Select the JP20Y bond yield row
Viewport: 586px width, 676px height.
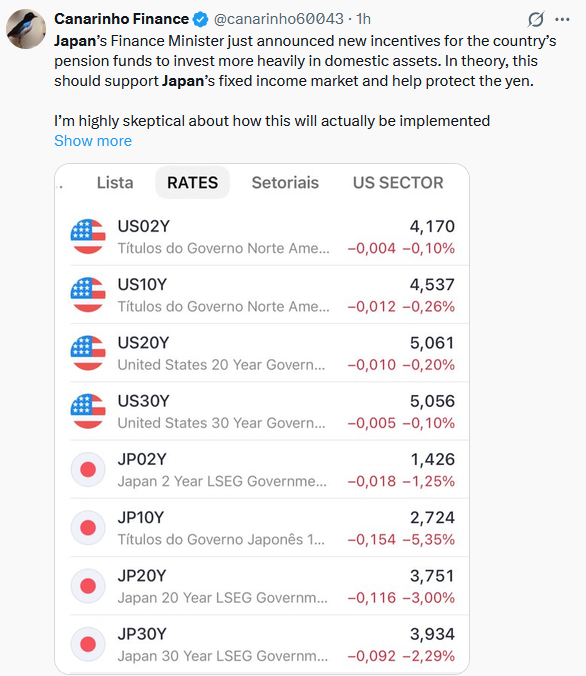[263, 586]
